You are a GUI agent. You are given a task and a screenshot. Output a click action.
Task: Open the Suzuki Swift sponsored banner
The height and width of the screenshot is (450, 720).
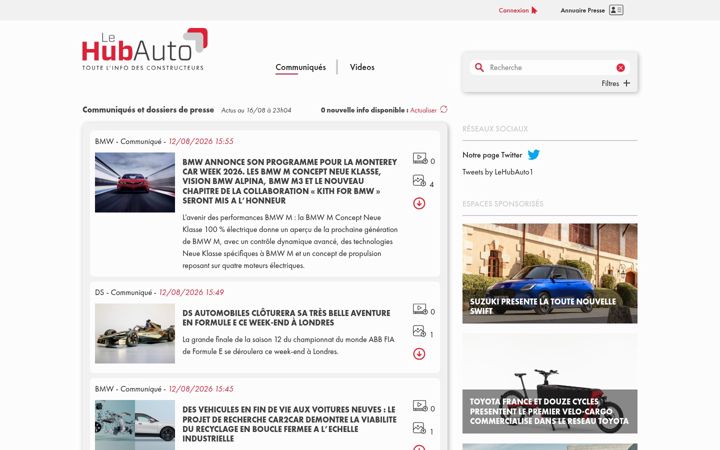[550, 273]
